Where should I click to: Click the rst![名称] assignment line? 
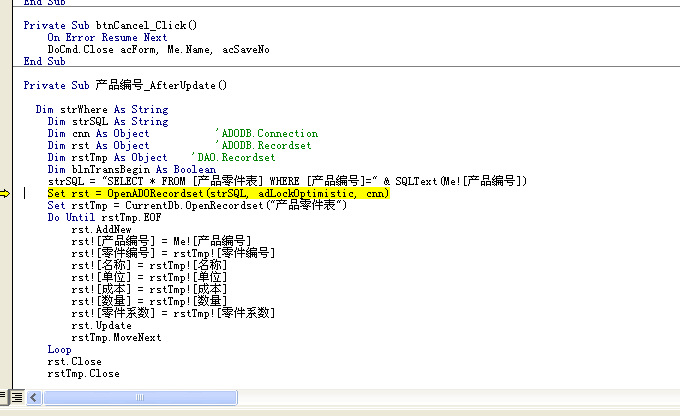(x=149, y=265)
